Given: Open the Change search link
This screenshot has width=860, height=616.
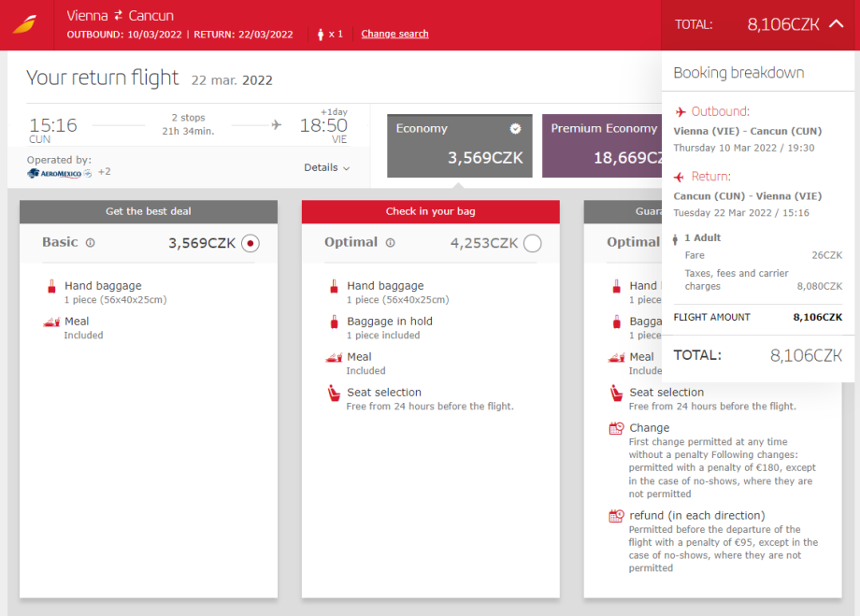Looking at the screenshot, I should tap(394, 35).
